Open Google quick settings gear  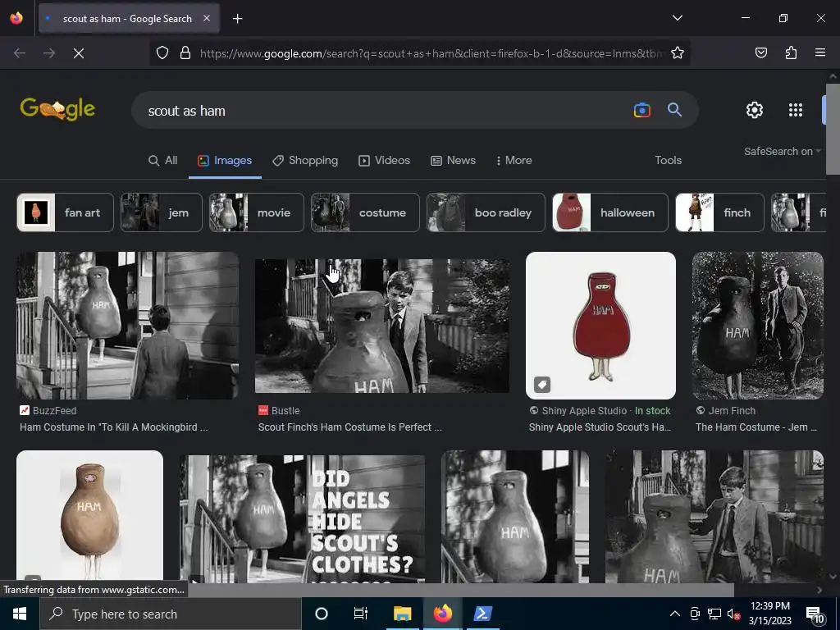[x=755, y=110]
